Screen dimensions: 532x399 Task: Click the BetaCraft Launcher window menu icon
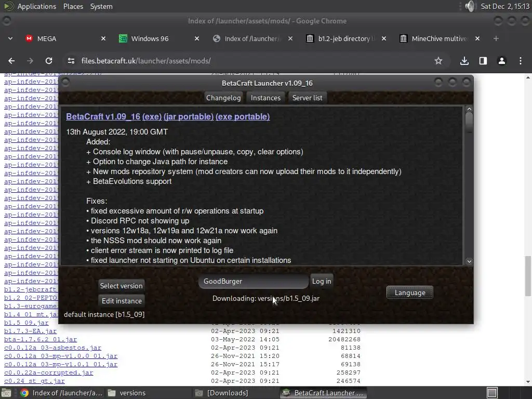(x=65, y=83)
